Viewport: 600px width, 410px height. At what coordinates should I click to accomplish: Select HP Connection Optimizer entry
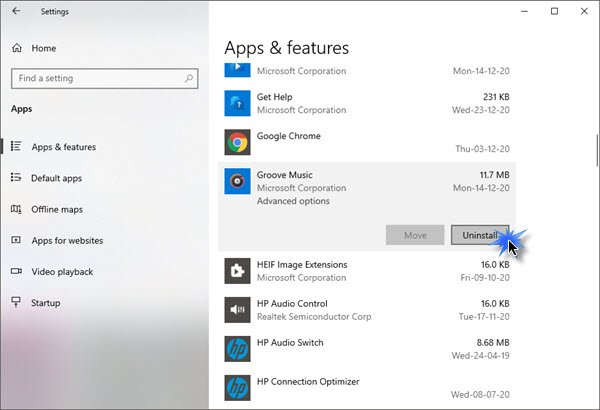[x=367, y=388]
